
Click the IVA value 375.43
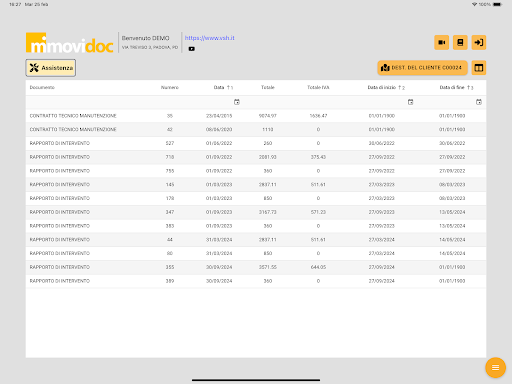click(318, 157)
